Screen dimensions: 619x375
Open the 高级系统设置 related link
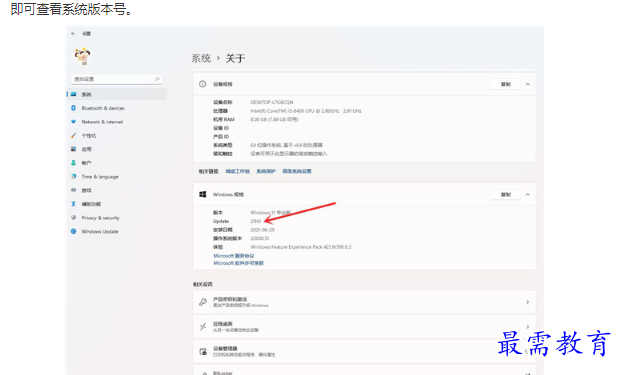click(297, 171)
